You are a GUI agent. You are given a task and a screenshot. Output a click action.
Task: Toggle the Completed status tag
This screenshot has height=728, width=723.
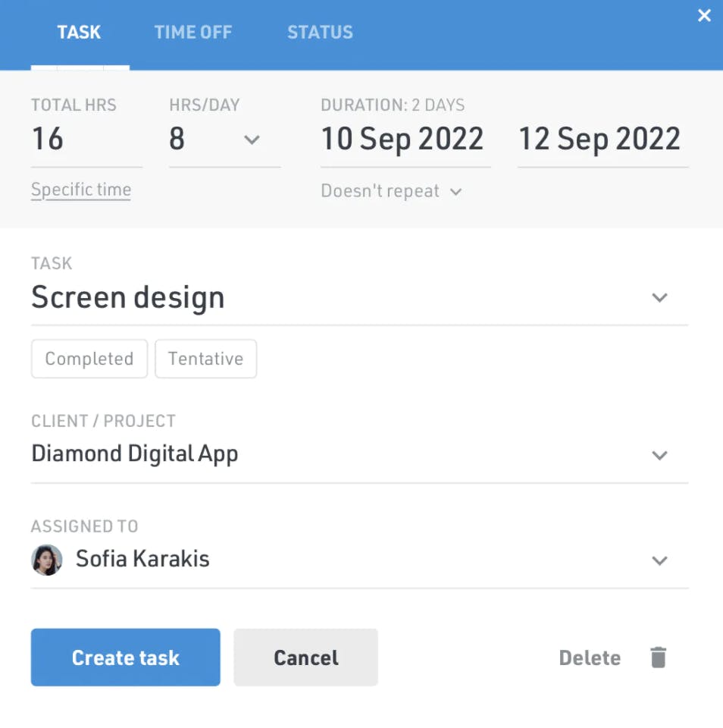tap(89, 359)
